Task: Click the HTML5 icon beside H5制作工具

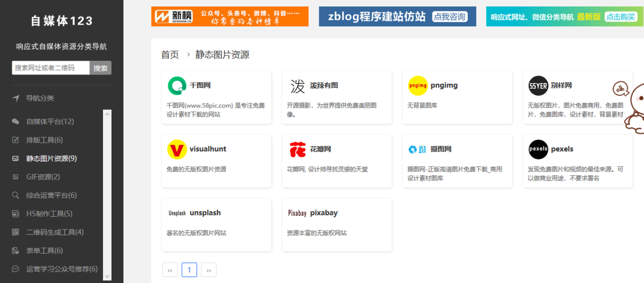Action: (x=16, y=214)
